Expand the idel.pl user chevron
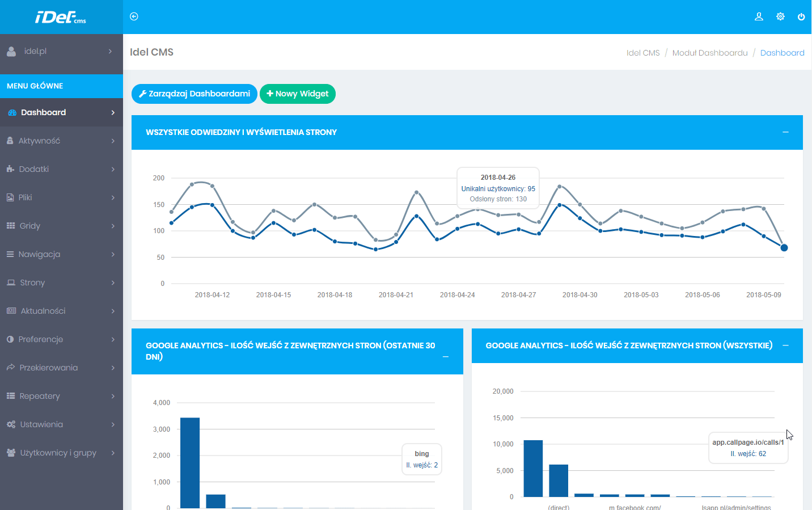812x510 pixels. coord(110,51)
